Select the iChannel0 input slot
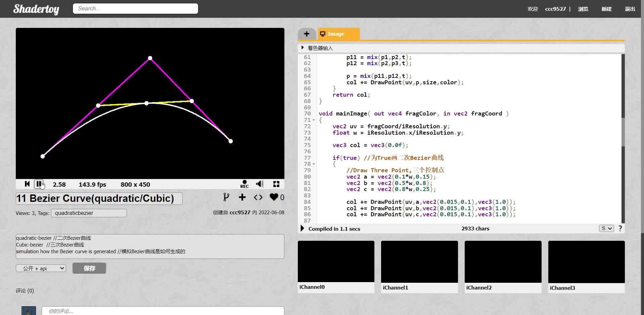644x315 pixels. click(336, 262)
